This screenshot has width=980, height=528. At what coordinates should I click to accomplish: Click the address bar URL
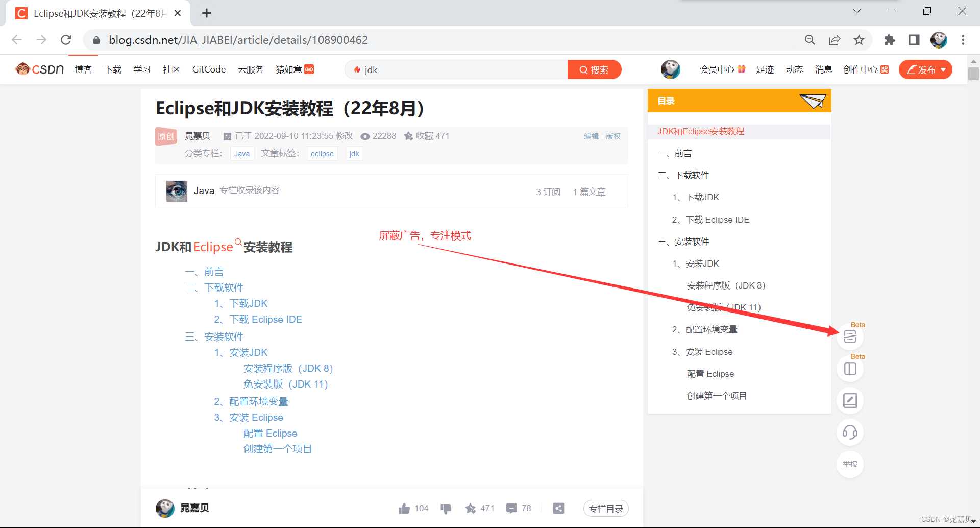[x=238, y=40]
